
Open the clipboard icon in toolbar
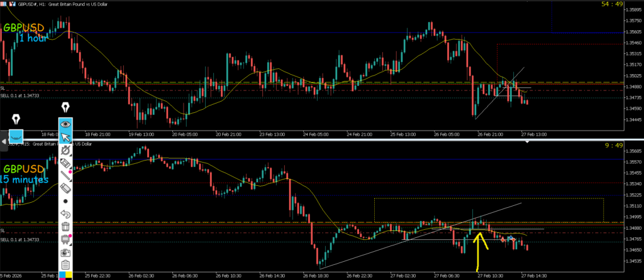click(65, 264)
